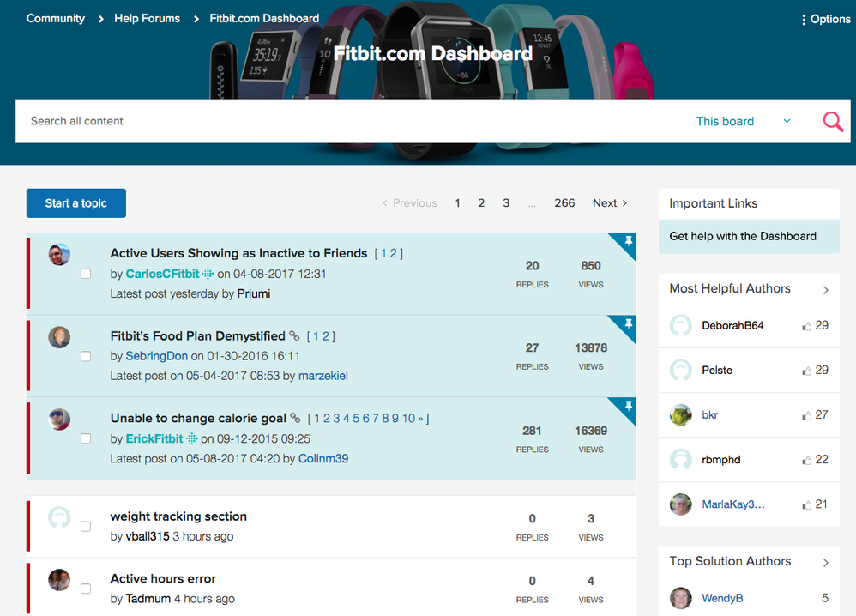
Task: Click bkr's avatar image
Action: point(681,415)
